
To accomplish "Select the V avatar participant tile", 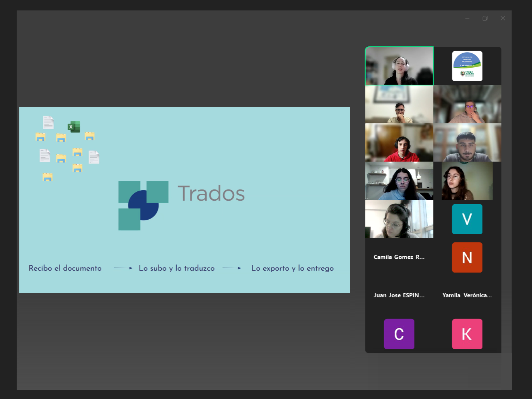I will coord(467,219).
